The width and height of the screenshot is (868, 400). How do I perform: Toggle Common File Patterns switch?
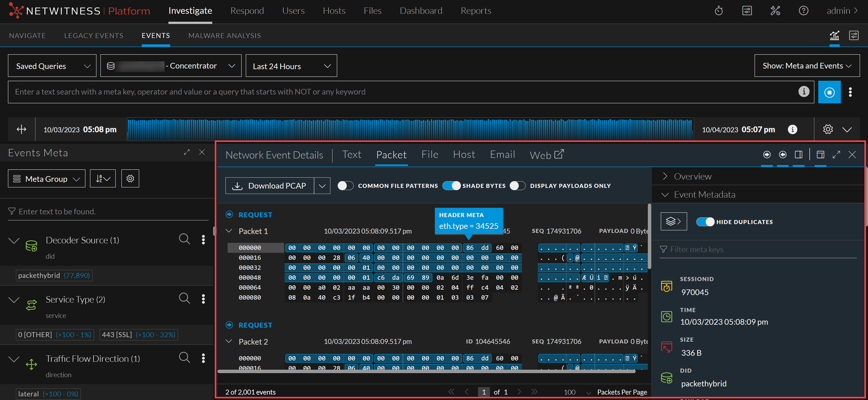click(x=345, y=186)
